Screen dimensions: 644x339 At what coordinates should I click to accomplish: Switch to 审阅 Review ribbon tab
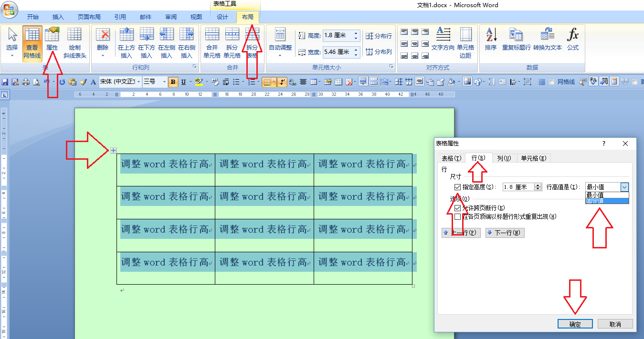[x=171, y=17]
